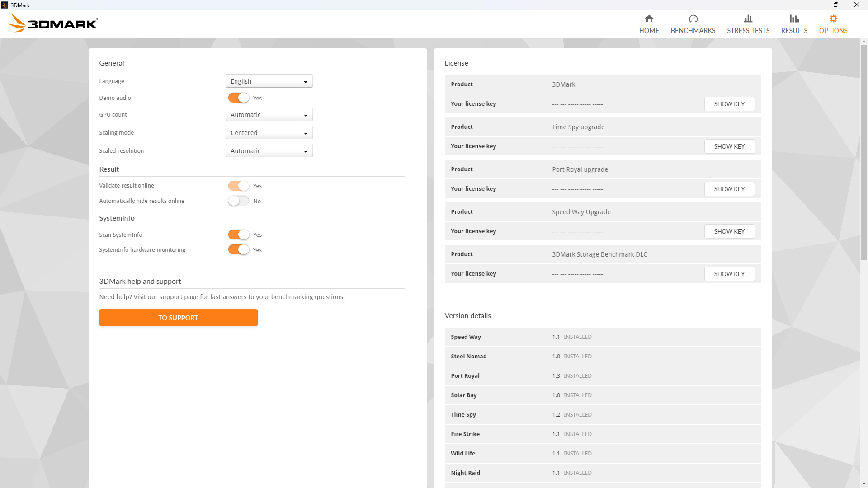
Task: Disable Scan SystemInfo toggle
Action: click(238, 235)
